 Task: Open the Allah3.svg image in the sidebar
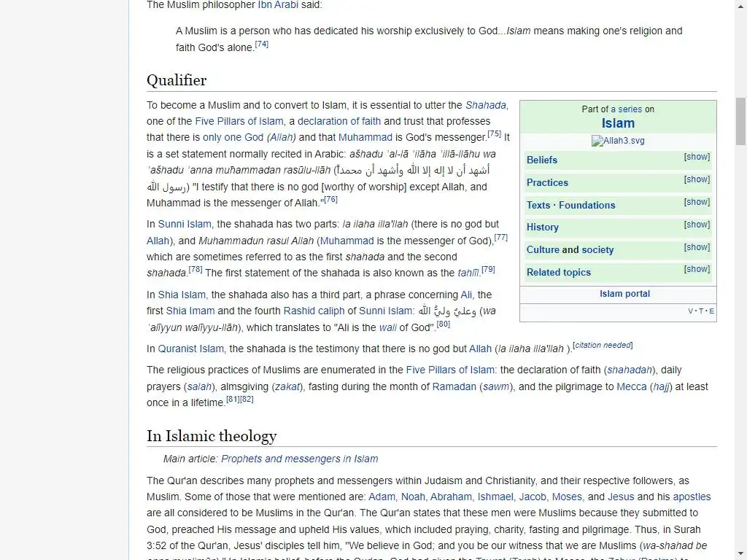tap(618, 141)
